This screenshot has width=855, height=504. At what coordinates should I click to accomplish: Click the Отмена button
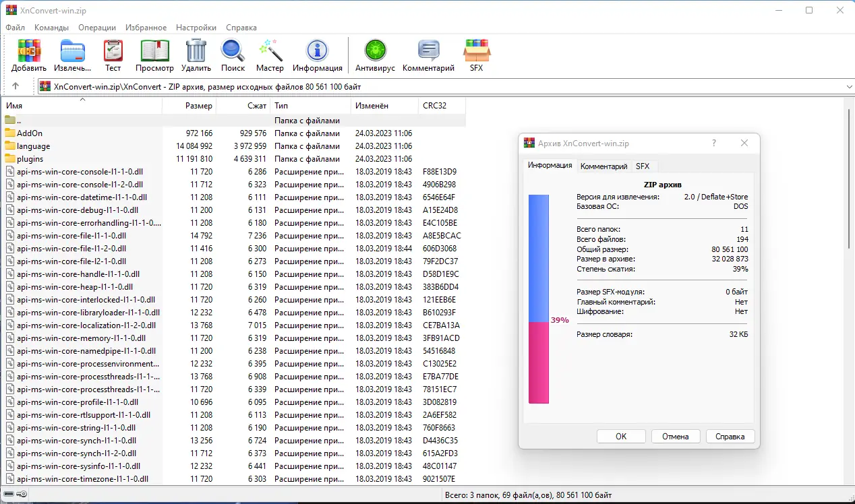[x=676, y=437]
